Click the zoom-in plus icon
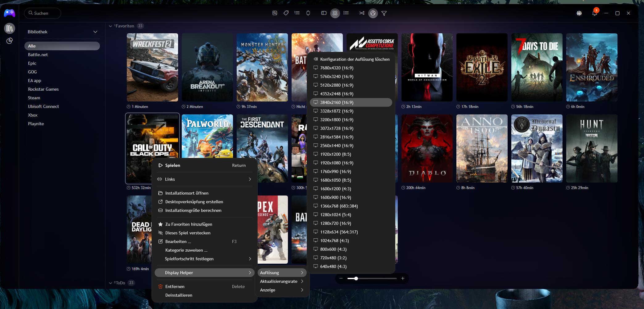The image size is (644, 309). pos(403,278)
